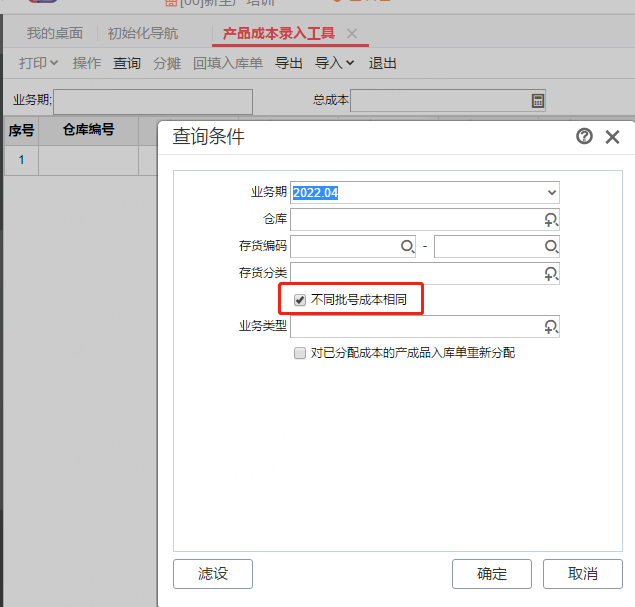Confirm query with 确定 button
The width and height of the screenshot is (635, 607).
[x=492, y=574]
